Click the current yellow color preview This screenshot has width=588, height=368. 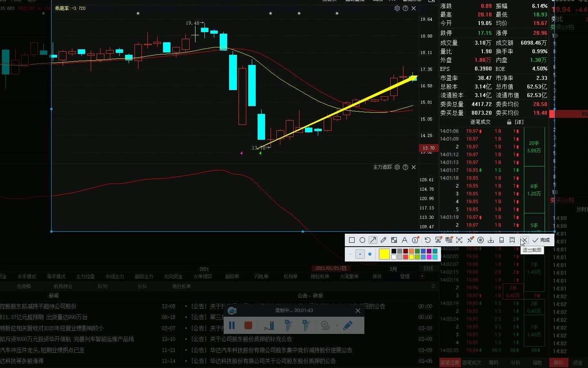pos(384,254)
